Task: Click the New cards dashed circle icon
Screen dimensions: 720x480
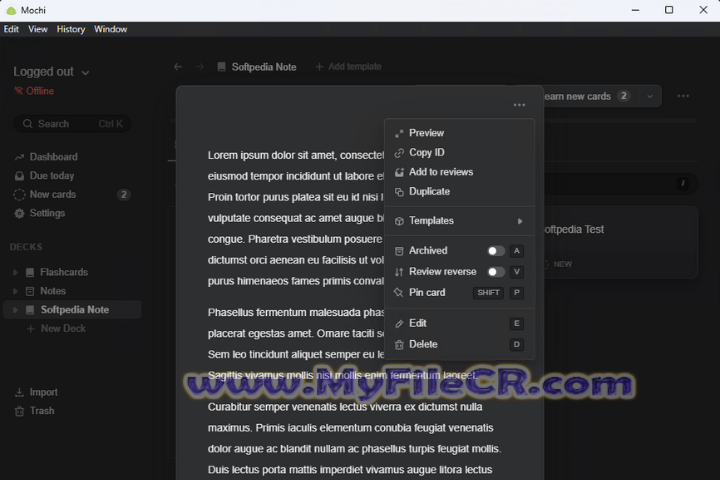Action: pyautogui.click(x=19, y=195)
